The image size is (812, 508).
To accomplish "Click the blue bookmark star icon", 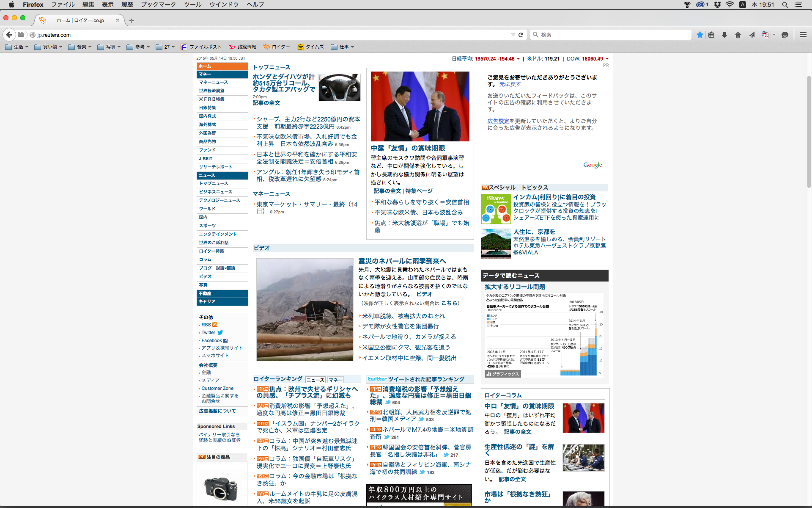I will (x=700, y=35).
